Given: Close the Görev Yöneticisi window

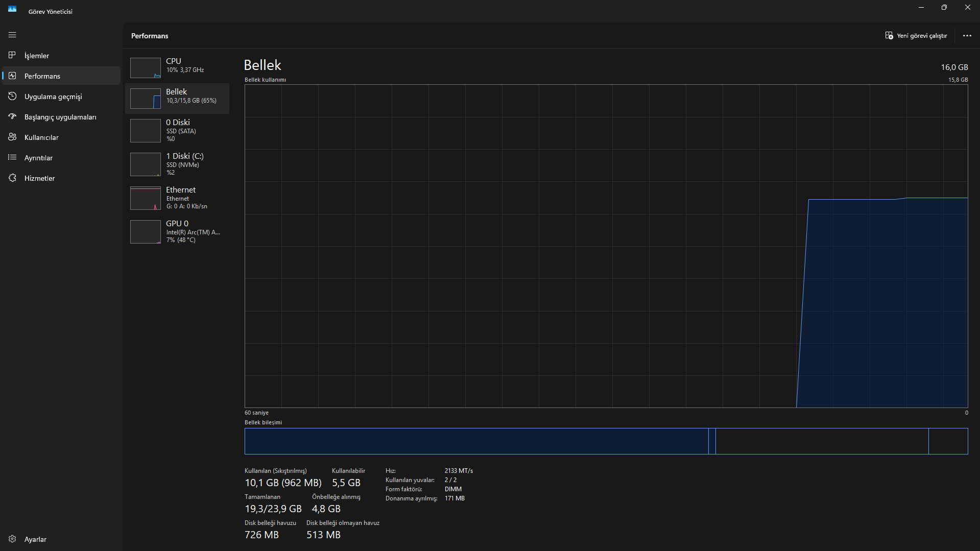Looking at the screenshot, I should tap(968, 8).
